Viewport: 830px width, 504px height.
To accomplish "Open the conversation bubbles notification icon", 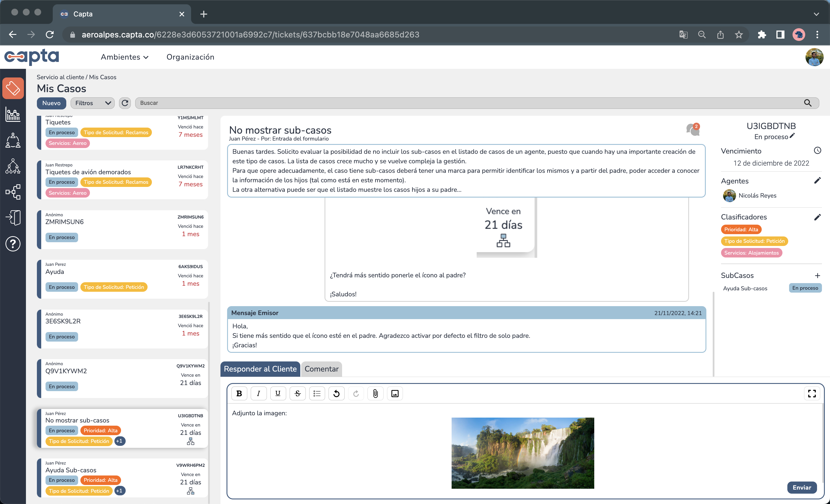I will pyautogui.click(x=693, y=130).
